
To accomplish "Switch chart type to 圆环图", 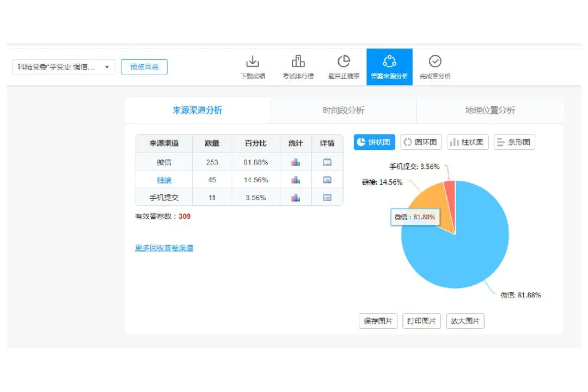I will (x=421, y=143).
